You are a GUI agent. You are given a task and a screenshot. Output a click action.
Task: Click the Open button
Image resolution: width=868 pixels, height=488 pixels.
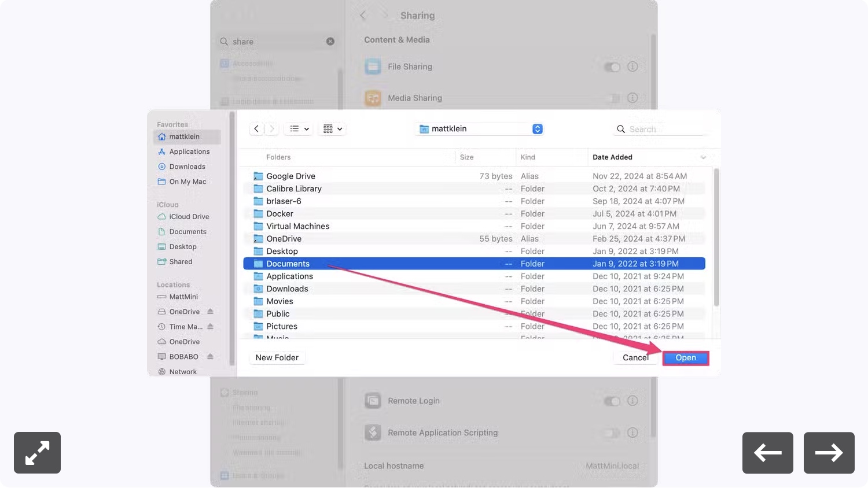coord(686,358)
